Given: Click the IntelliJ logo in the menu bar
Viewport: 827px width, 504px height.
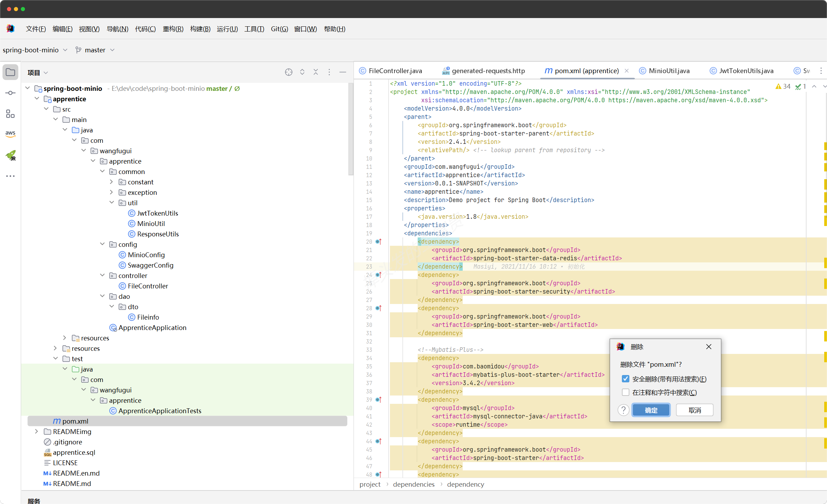Looking at the screenshot, I should 10,29.
